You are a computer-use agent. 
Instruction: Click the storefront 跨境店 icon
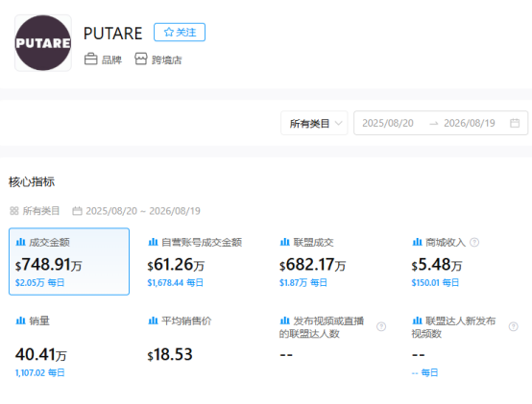[141, 59]
